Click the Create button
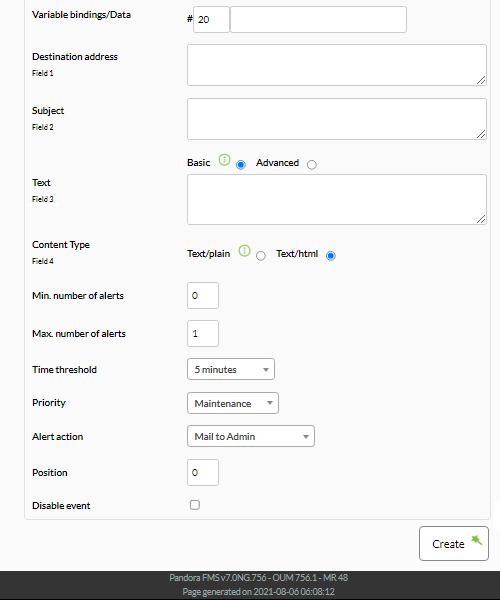 pyautogui.click(x=454, y=543)
